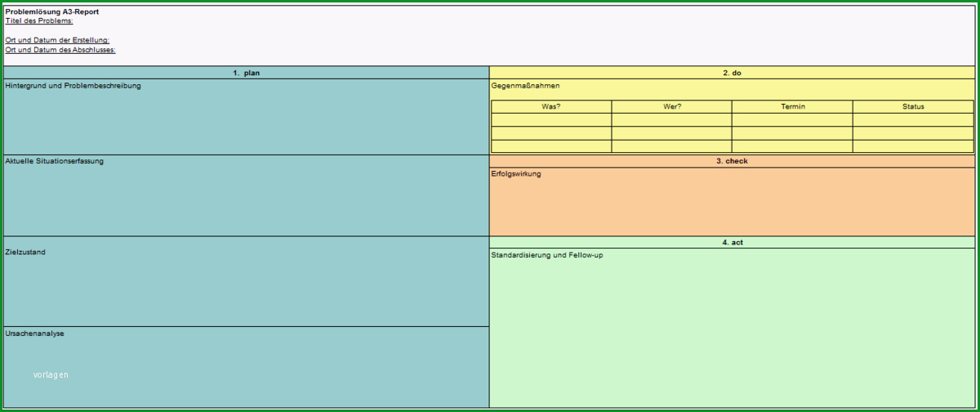Select the 'Wer?' column header cell
Viewport: 980px width, 412px height.
672,106
